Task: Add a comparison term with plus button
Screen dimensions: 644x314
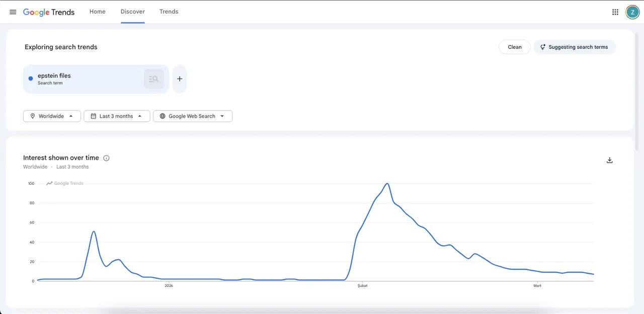Action: click(180, 79)
